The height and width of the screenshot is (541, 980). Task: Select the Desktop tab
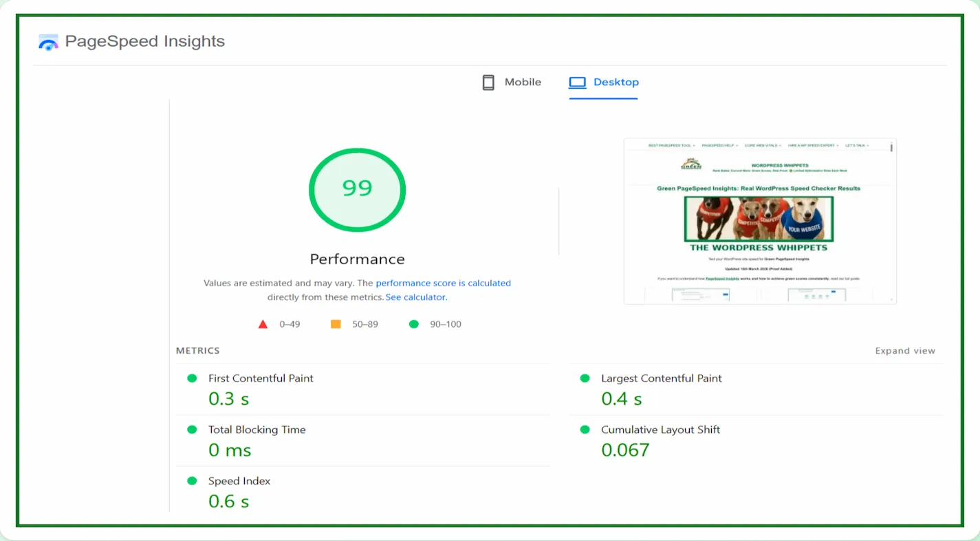[604, 83]
